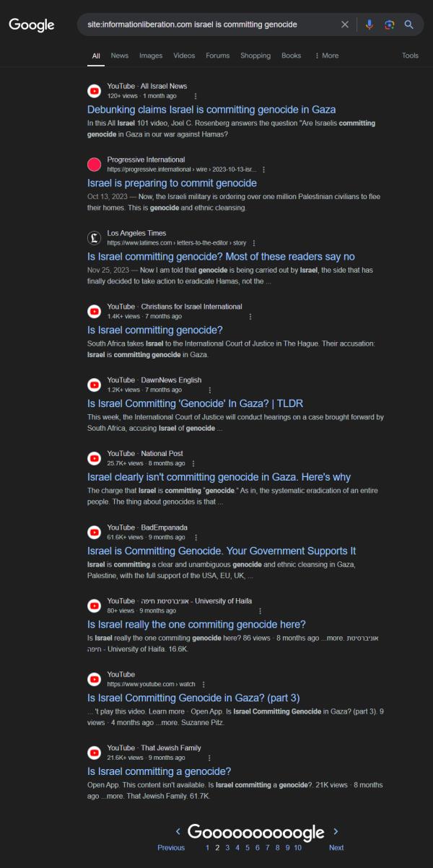Start voice search with the microphone icon

pyautogui.click(x=369, y=25)
